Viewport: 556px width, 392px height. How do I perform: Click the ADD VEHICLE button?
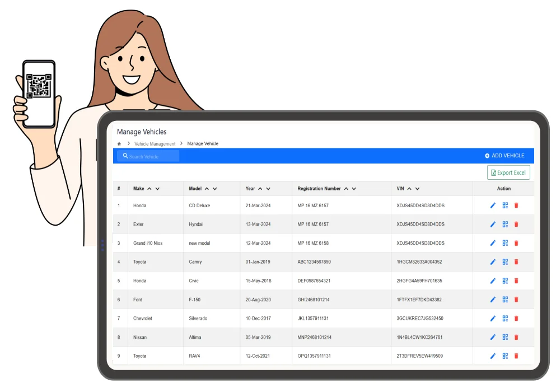pyautogui.click(x=504, y=156)
